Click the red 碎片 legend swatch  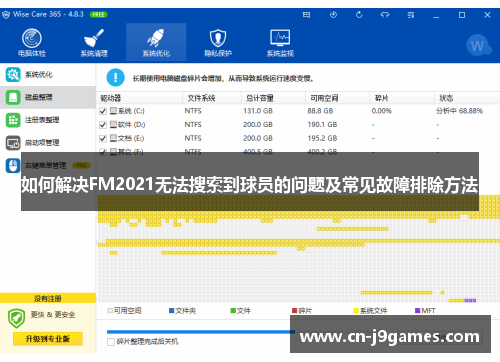click(x=295, y=311)
